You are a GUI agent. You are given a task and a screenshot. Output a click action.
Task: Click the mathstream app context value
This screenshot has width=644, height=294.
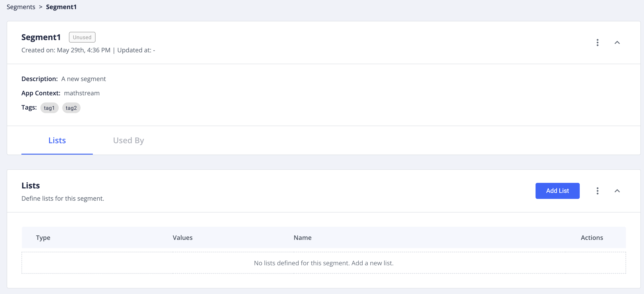pyautogui.click(x=82, y=93)
